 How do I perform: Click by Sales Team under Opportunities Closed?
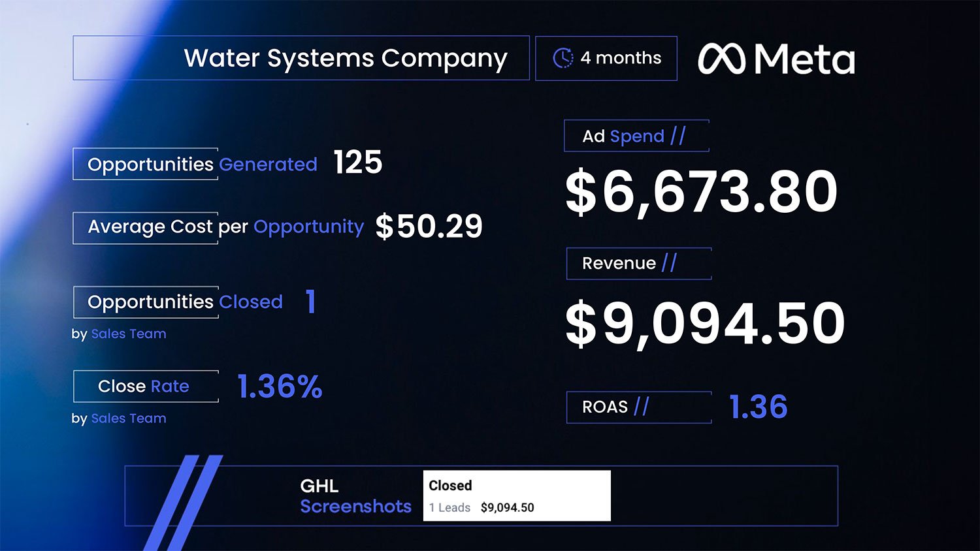[x=119, y=334]
